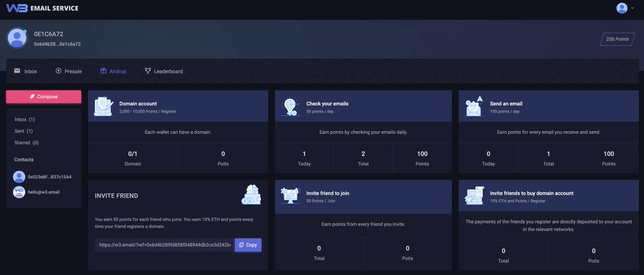This screenshot has height=275, width=644.
Task: Click the gift icon for Airdrop
Action: (x=104, y=71)
